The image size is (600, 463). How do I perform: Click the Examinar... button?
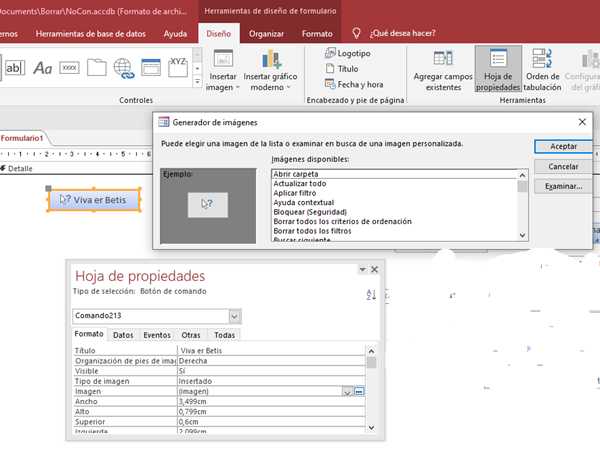(563, 186)
